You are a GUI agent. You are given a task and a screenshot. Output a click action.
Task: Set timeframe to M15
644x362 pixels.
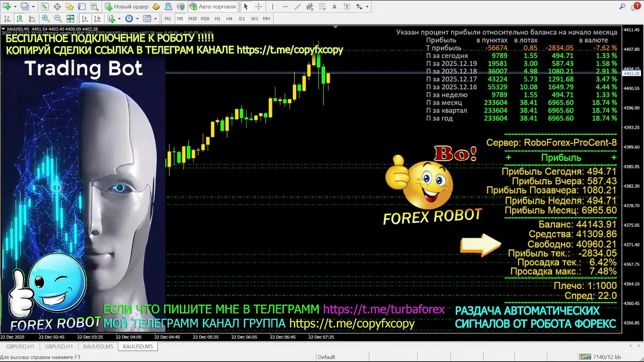click(x=193, y=19)
